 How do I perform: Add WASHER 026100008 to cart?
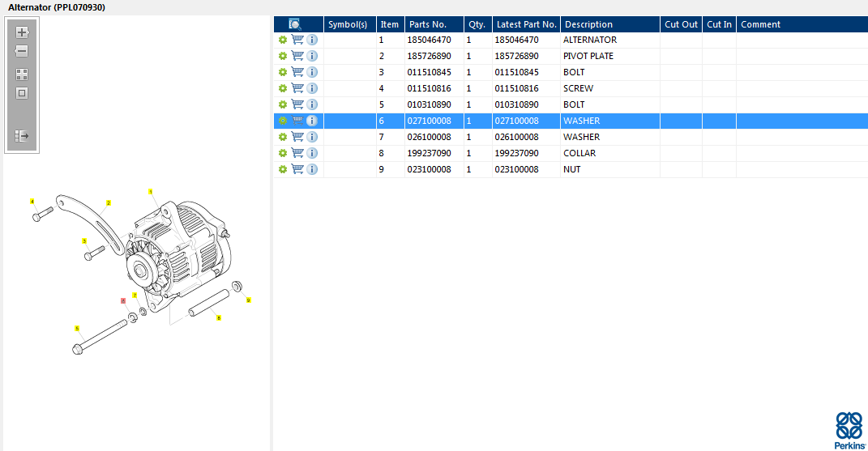[297, 137]
